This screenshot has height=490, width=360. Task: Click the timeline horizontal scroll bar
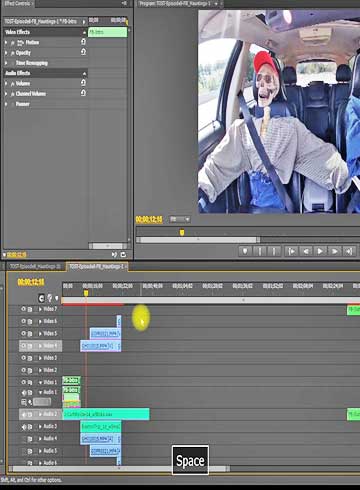tap(119, 468)
